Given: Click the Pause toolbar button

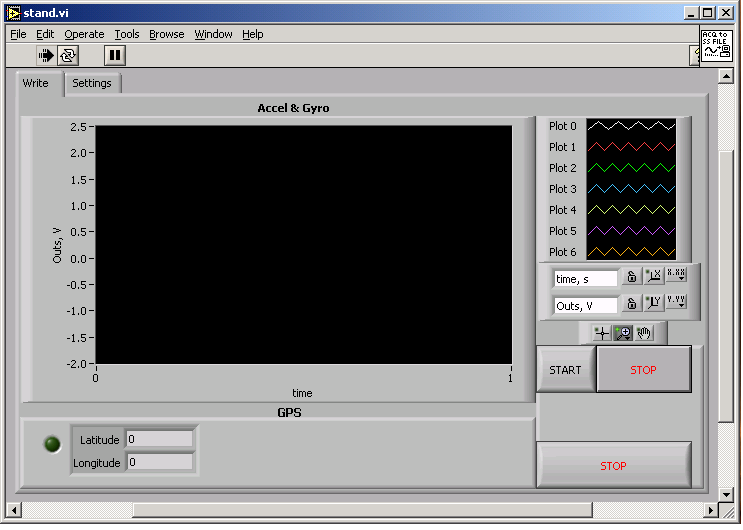Looking at the screenshot, I should coord(115,55).
